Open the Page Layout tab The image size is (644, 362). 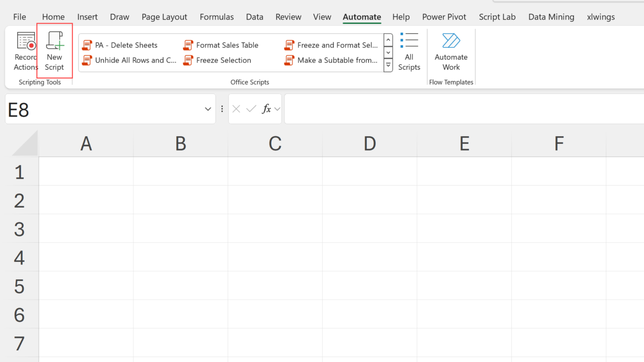(x=164, y=17)
